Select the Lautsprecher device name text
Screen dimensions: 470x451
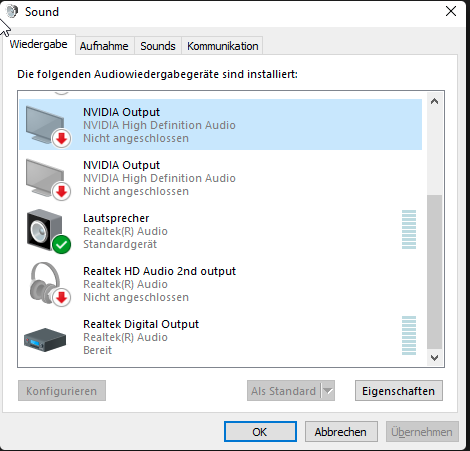pyautogui.click(x=116, y=218)
